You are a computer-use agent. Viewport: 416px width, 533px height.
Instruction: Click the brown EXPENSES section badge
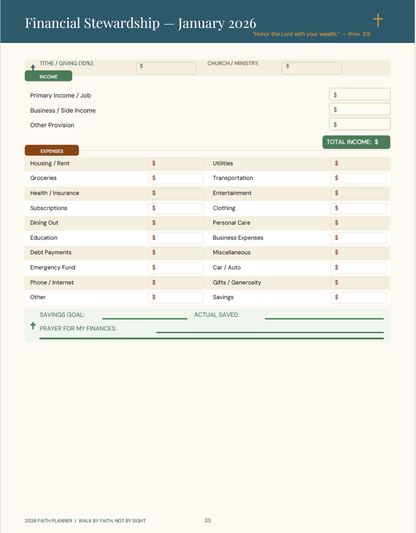pos(52,151)
